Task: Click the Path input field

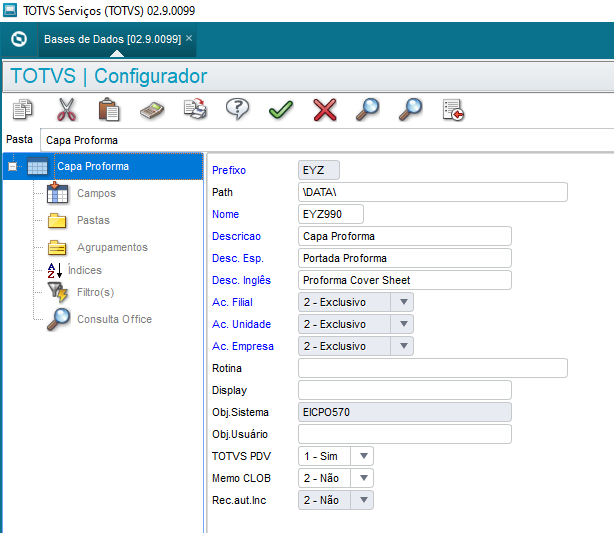Action: point(433,192)
